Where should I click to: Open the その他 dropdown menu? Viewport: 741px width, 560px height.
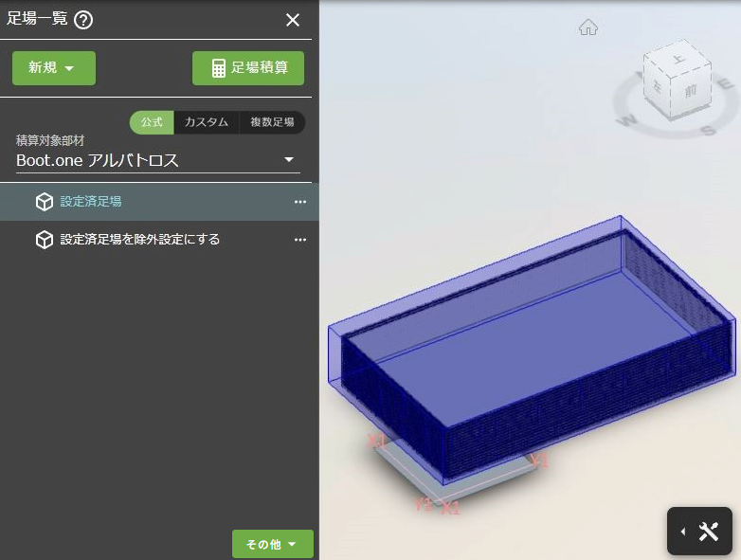pyautogui.click(x=272, y=544)
